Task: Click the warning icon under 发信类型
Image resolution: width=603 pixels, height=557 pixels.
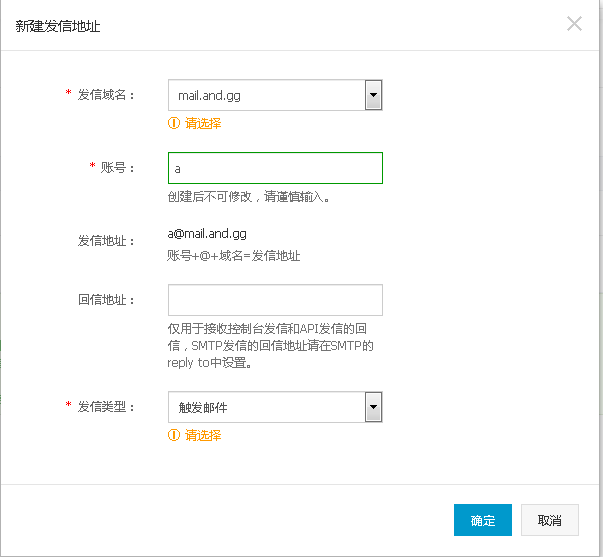Action: click(x=174, y=436)
